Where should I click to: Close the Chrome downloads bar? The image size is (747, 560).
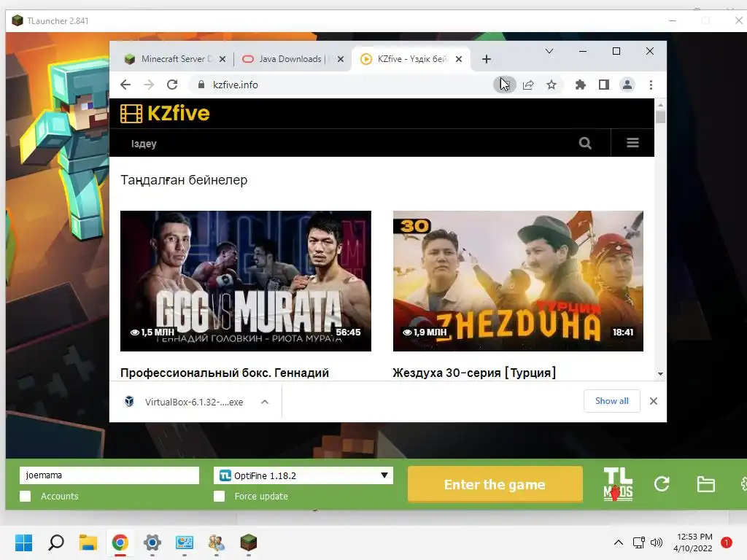click(x=653, y=401)
